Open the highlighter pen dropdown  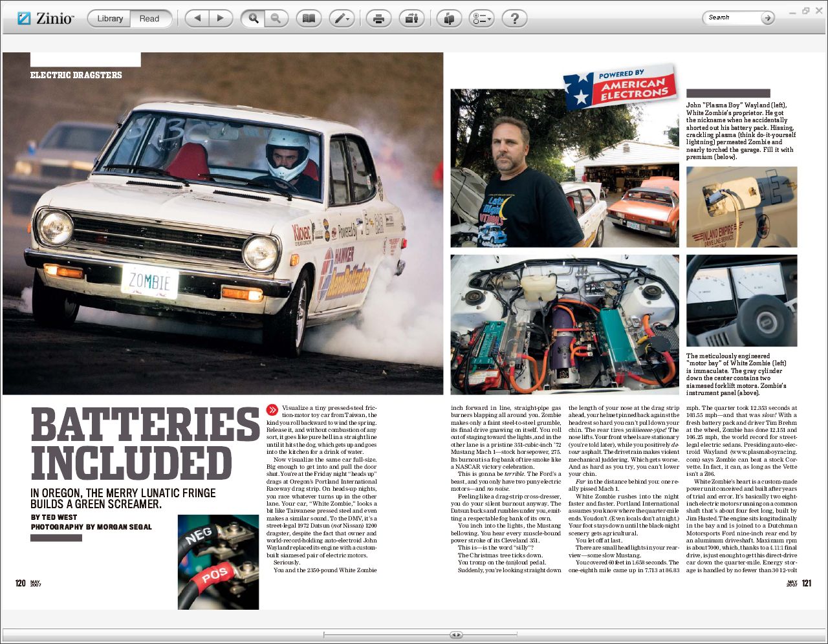click(342, 19)
